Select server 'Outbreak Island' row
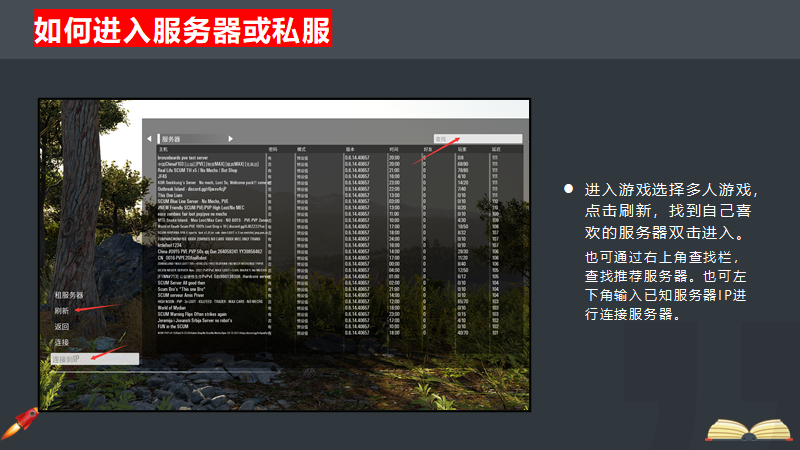Viewport: 800px width, 450px height. [339, 189]
